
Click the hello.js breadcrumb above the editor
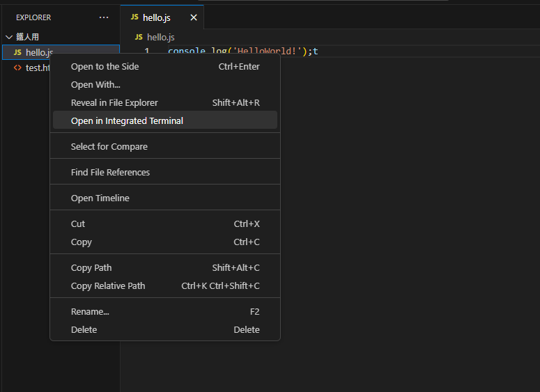tap(160, 37)
